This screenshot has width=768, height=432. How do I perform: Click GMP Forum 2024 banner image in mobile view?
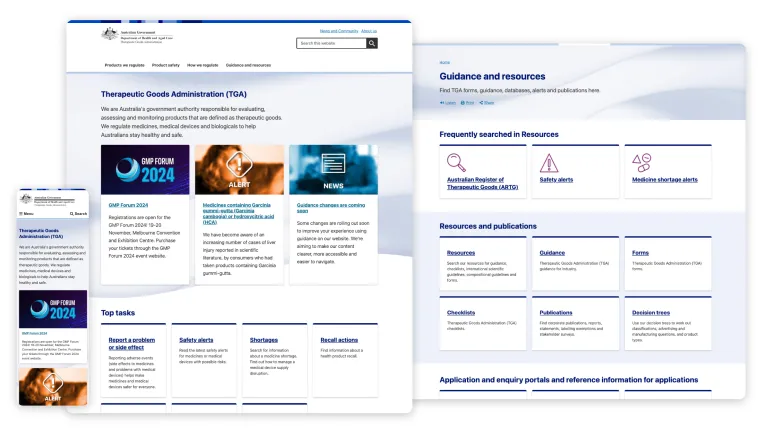point(53,309)
